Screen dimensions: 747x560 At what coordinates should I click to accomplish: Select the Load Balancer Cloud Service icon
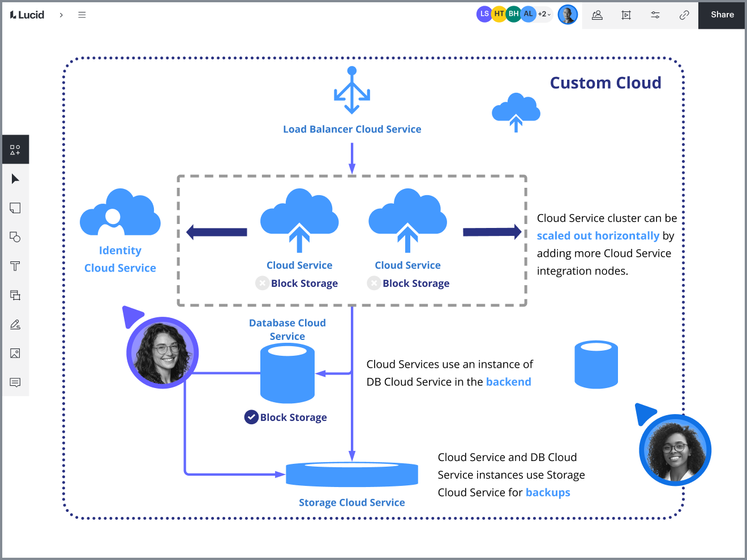point(352,91)
